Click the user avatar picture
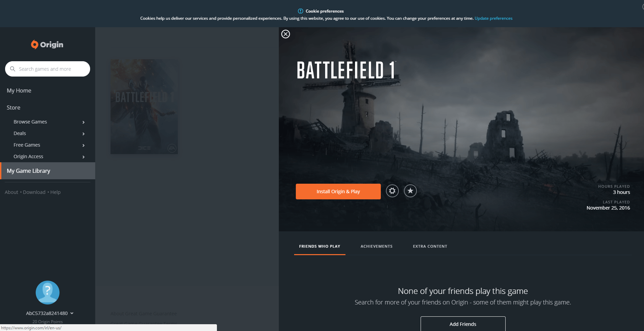644x331 pixels. (x=48, y=292)
